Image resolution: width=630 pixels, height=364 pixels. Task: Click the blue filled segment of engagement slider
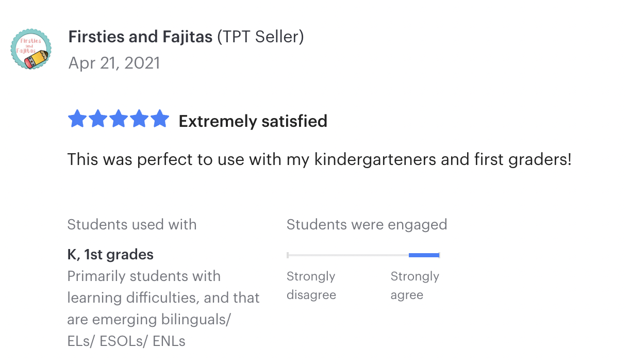click(424, 255)
